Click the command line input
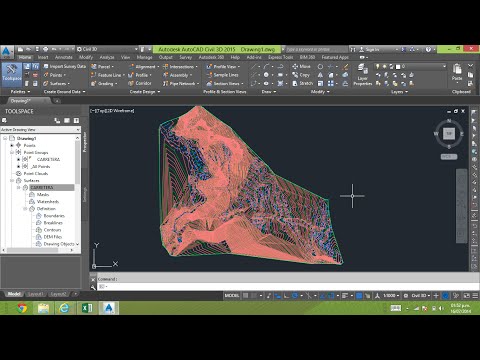This screenshot has height=360, width=480. pyautogui.click(x=288, y=286)
